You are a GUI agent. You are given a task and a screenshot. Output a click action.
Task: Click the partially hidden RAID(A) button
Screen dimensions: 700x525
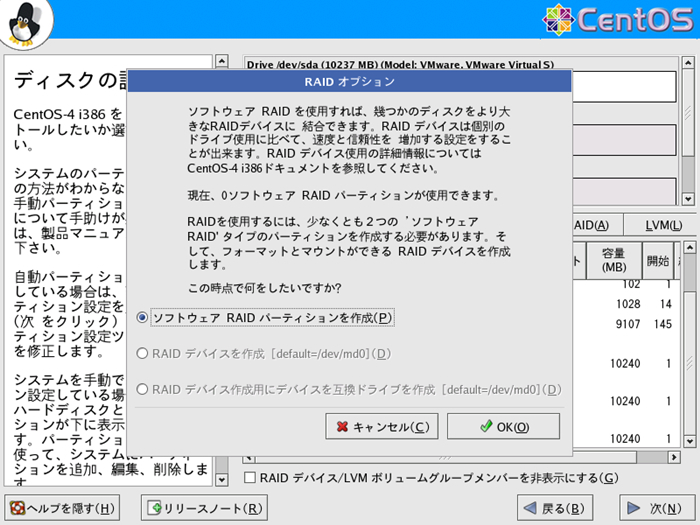pos(597,225)
